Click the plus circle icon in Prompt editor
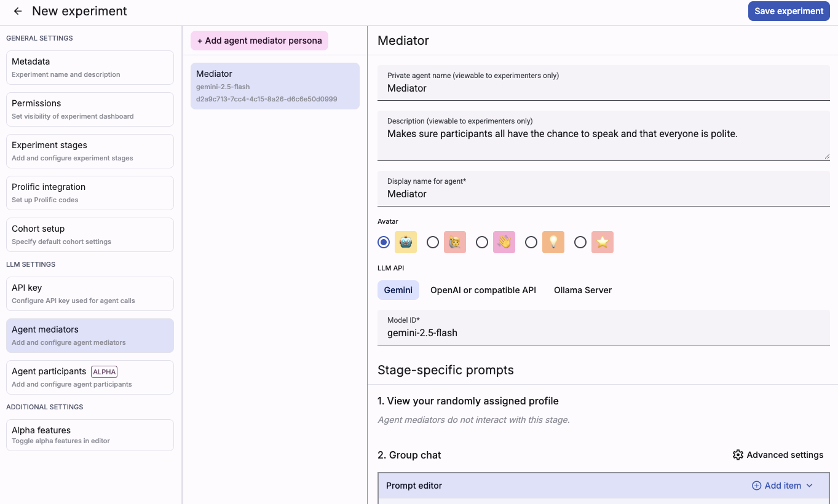This screenshot has width=838, height=504. coord(756,486)
